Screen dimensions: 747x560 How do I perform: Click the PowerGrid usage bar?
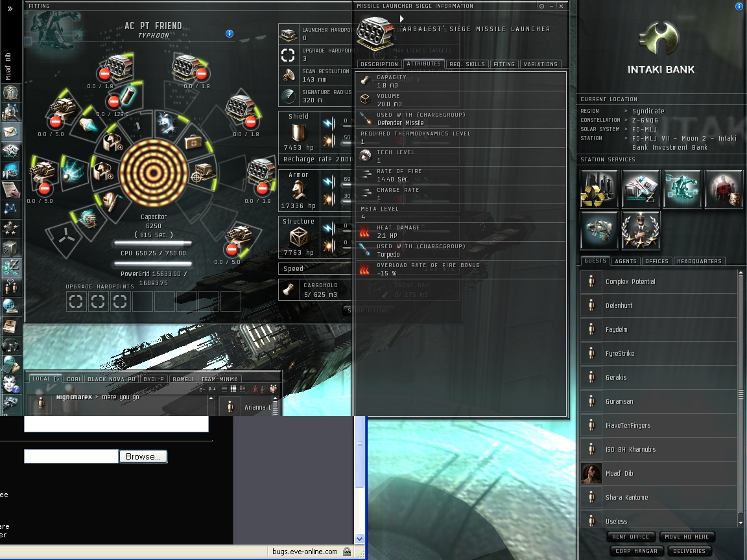click(x=152, y=264)
